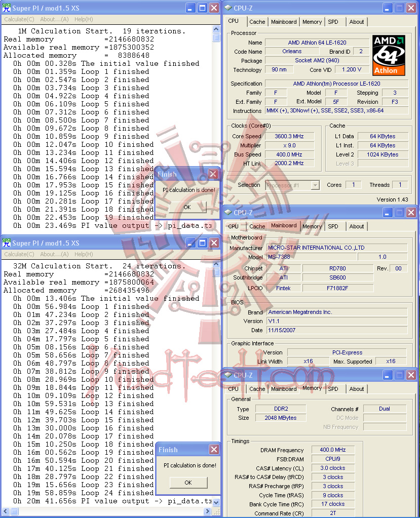Click the Super PI icon in the 1M window title bar
The width and height of the screenshot is (420, 518).
click(6, 8)
